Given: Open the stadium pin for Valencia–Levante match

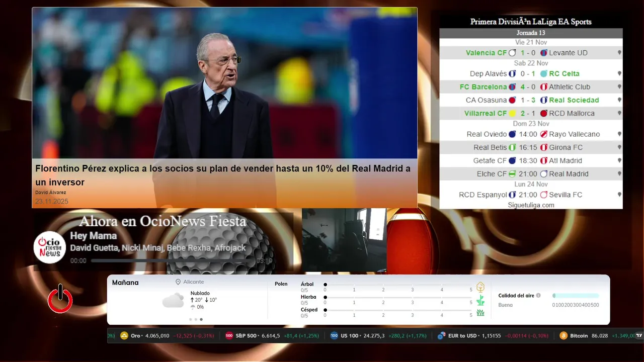Looking at the screenshot, I should [619, 53].
